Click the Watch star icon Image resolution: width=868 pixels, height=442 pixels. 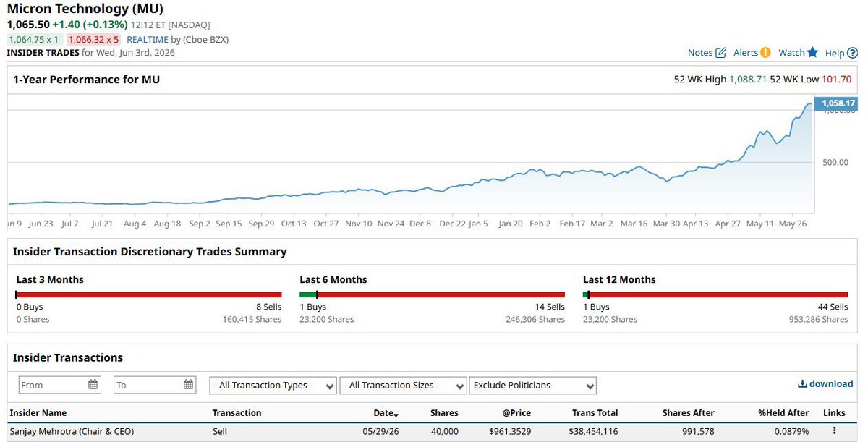(x=812, y=52)
